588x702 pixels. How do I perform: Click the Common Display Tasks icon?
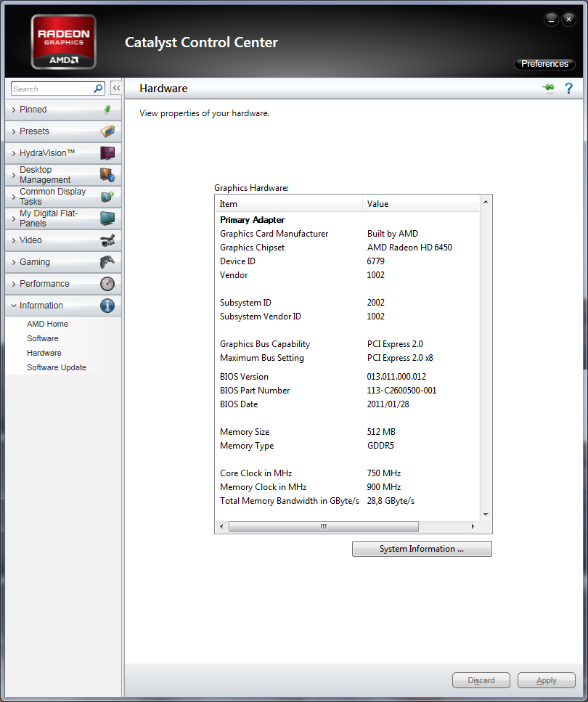[107, 197]
